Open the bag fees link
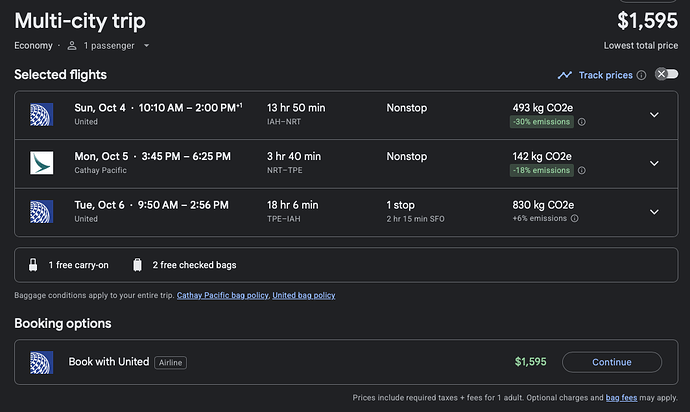Image resolution: width=690 pixels, height=412 pixels. (621, 398)
